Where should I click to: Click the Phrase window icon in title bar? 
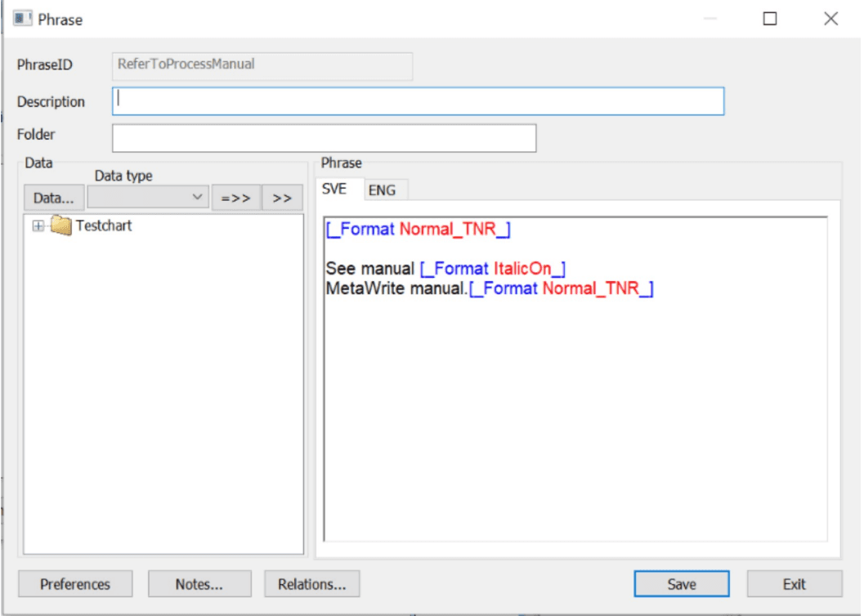(x=22, y=19)
